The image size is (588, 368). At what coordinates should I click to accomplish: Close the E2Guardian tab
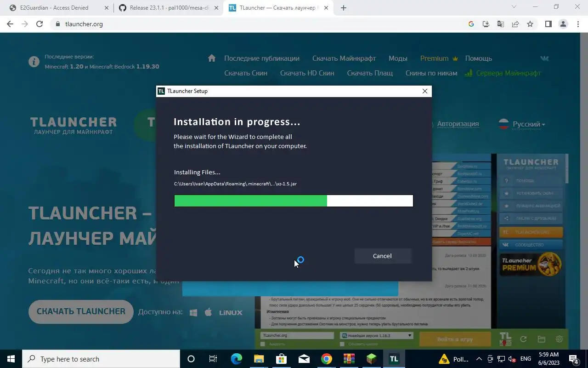pos(107,8)
